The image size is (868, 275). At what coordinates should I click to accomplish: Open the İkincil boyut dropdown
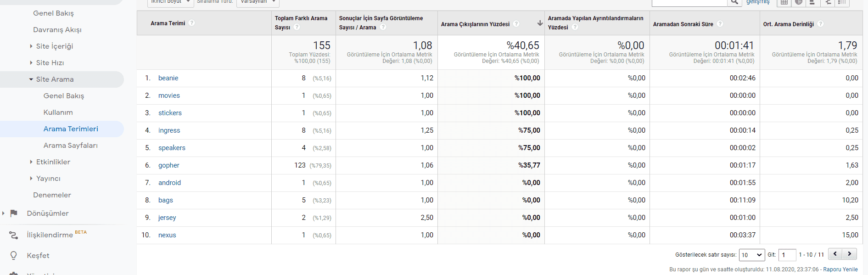pyautogui.click(x=170, y=2)
